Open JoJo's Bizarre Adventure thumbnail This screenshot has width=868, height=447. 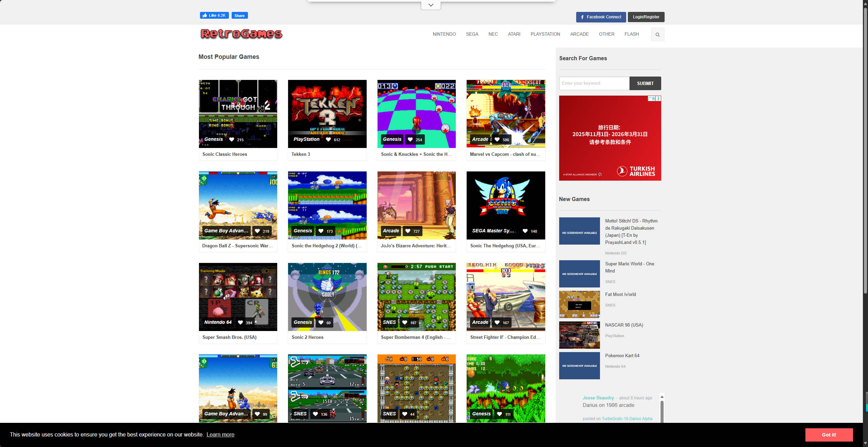pyautogui.click(x=416, y=205)
